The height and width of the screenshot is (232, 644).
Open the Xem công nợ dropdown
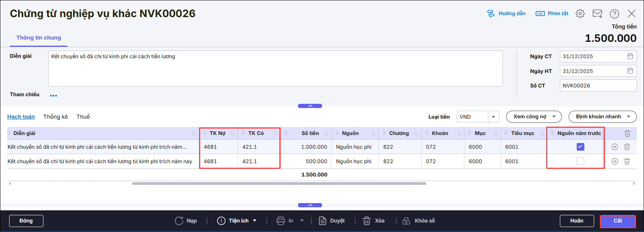(534, 117)
